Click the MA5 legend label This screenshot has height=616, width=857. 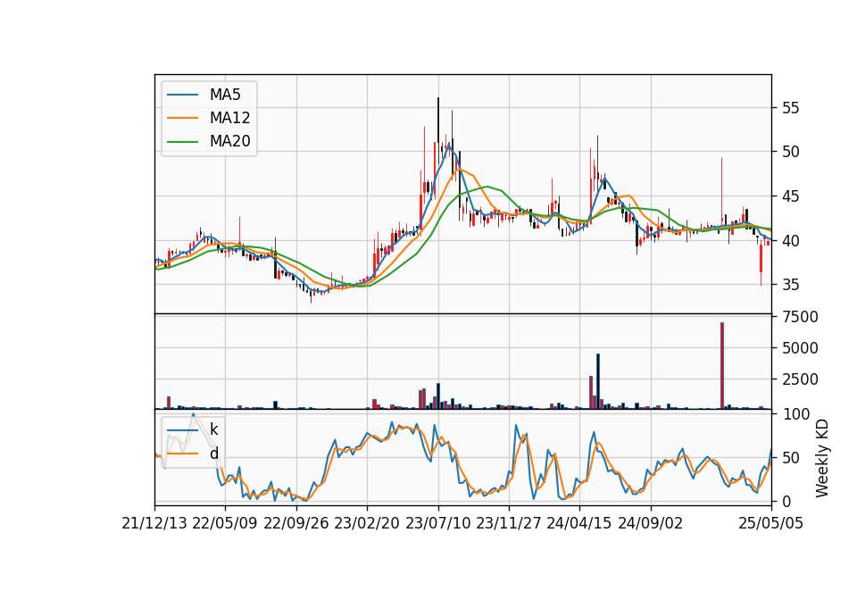(x=225, y=95)
